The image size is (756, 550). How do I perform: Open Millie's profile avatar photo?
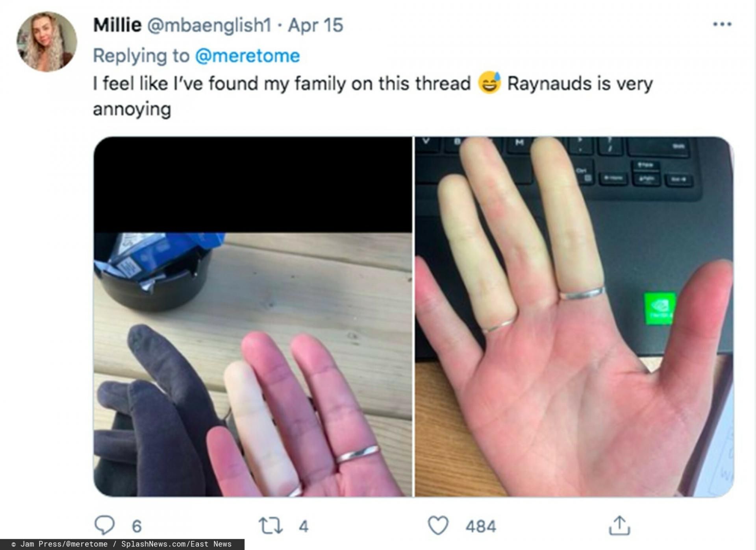(x=46, y=42)
